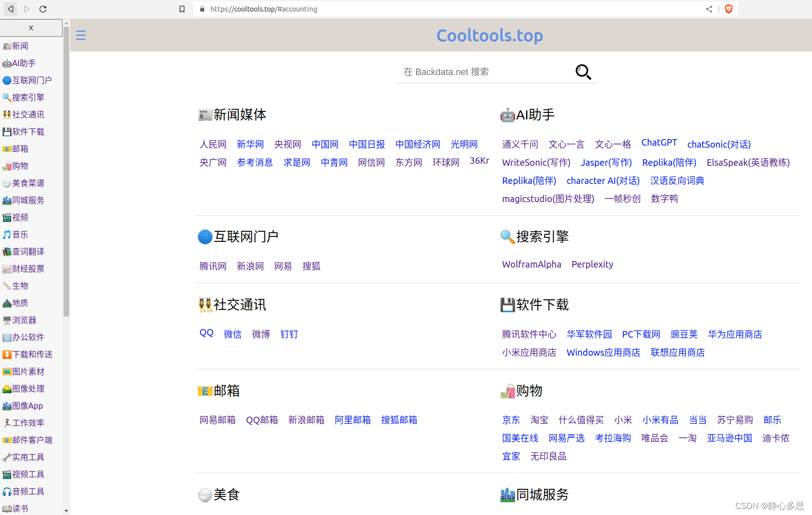
Task: Click 图像处理 in the sidebar
Action: [x=23, y=389]
